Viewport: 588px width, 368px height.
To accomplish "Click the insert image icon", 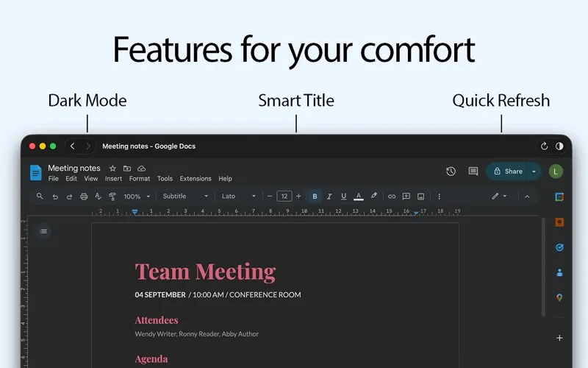I will pos(420,197).
